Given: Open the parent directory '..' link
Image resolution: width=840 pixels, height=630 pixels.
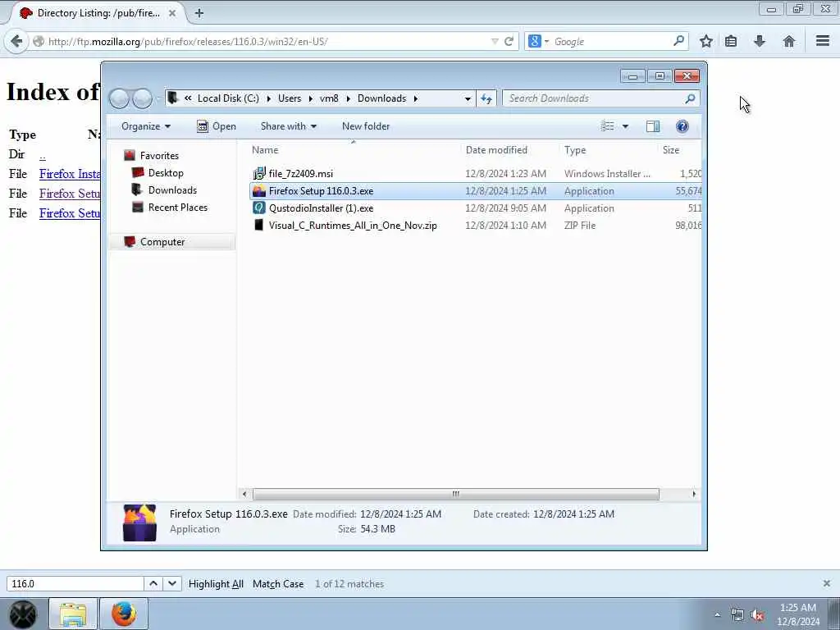Looking at the screenshot, I should pyautogui.click(x=43, y=155).
